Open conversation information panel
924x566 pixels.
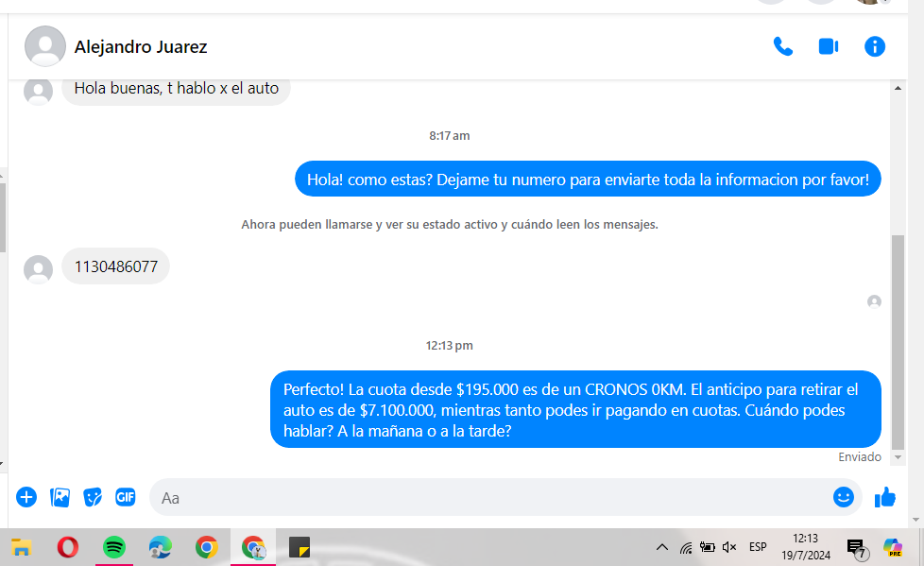click(x=875, y=46)
